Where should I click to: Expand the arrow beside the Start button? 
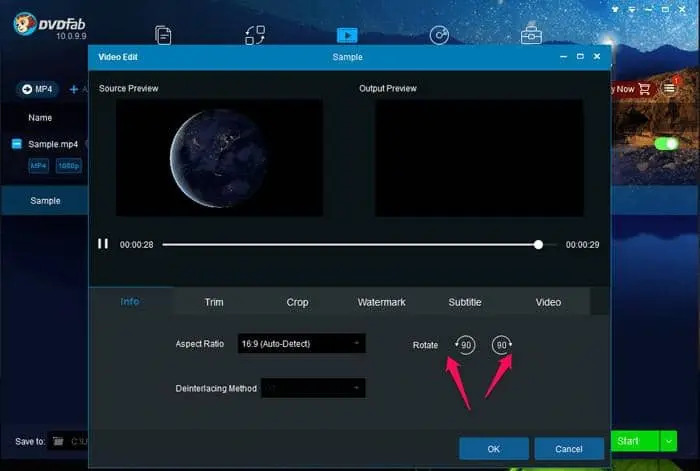pyautogui.click(x=667, y=441)
